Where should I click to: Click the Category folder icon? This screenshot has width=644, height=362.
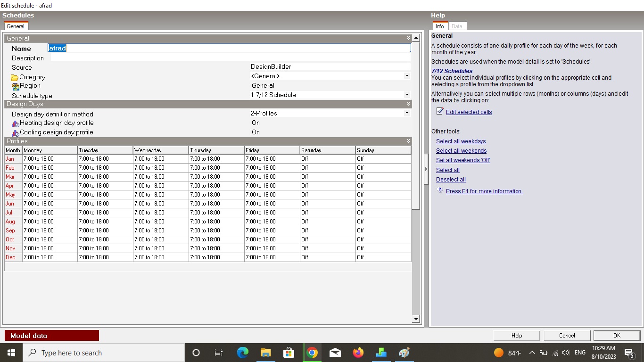point(15,77)
